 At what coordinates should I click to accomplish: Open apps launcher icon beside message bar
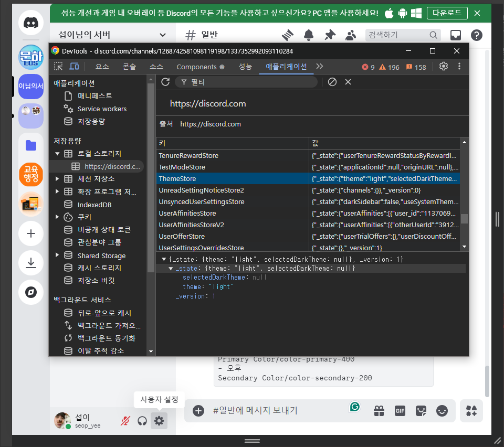click(x=471, y=411)
